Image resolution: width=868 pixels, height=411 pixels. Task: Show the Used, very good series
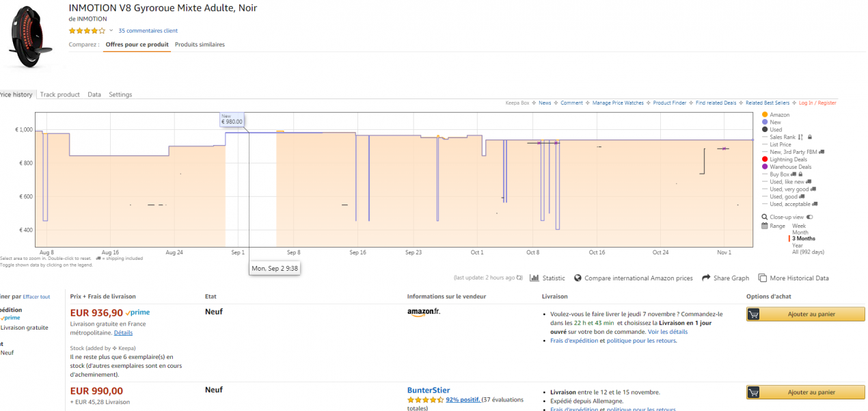click(x=789, y=189)
